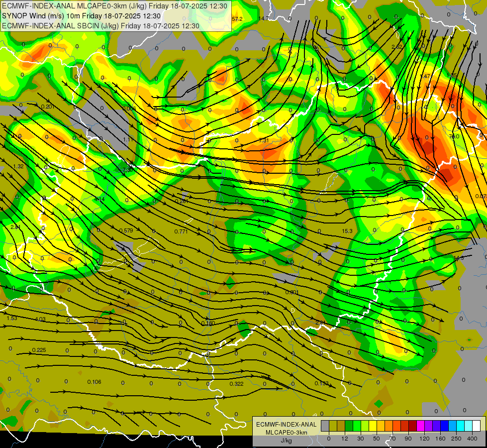Click the map value 4.14
Screen dimensions: 487x448
(99, 199)
